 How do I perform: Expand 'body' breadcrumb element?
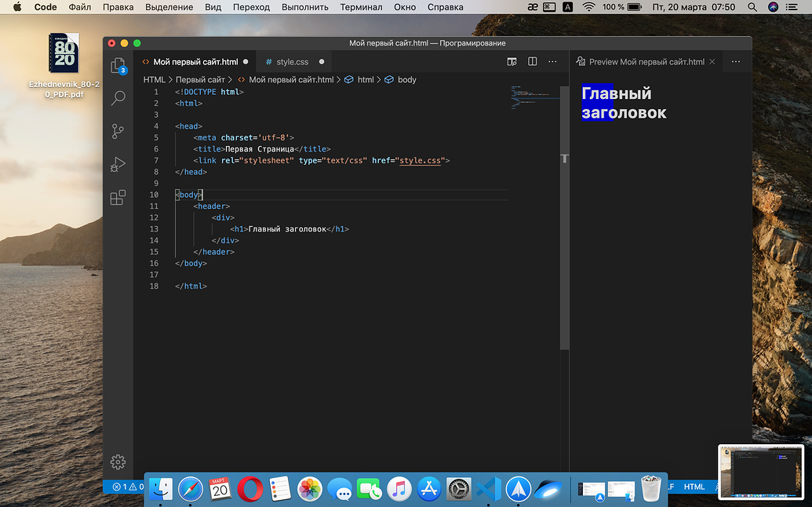(x=406, y=80)
